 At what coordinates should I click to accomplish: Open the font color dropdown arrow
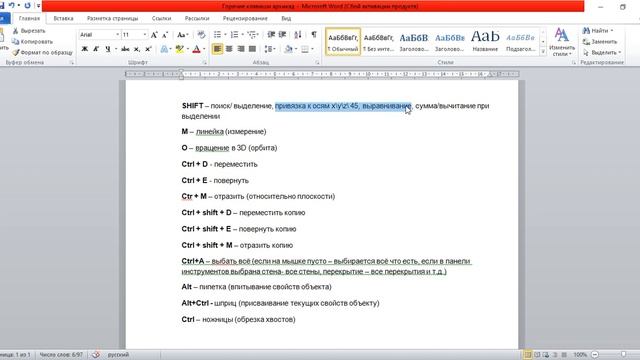pos(204,49)
